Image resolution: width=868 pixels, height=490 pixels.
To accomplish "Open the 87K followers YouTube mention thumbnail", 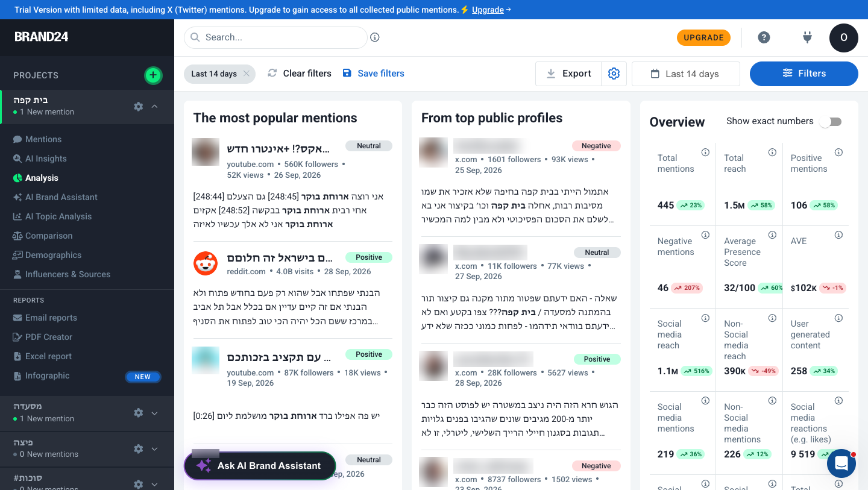I will [x=206, y=360].
